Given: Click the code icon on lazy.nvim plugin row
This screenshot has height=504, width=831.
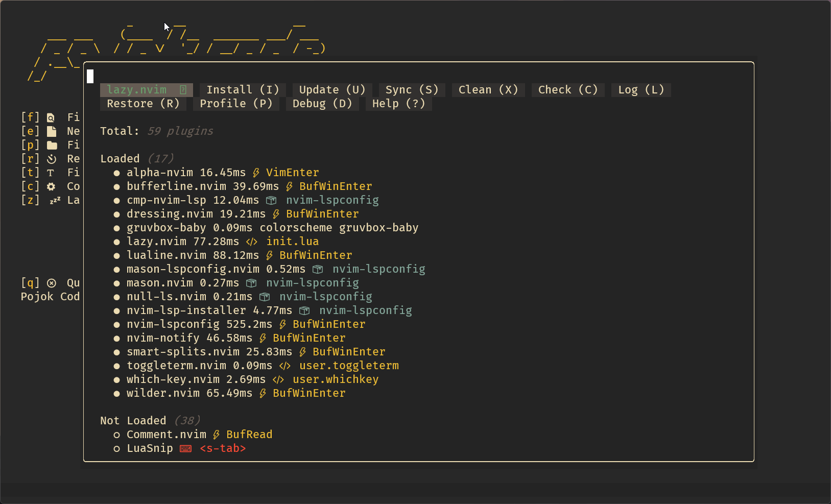Looking at the screenshot, I should (x=252, y=242).
